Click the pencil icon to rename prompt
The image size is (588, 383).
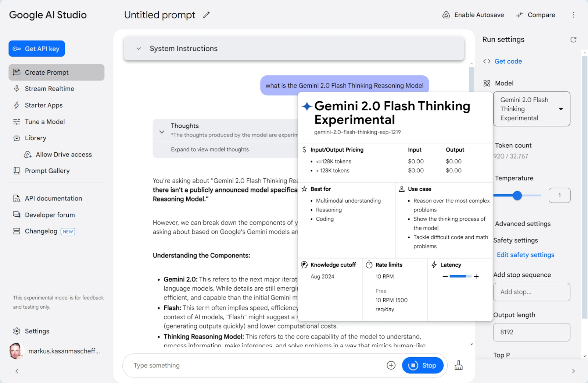[x=206, y=15]
